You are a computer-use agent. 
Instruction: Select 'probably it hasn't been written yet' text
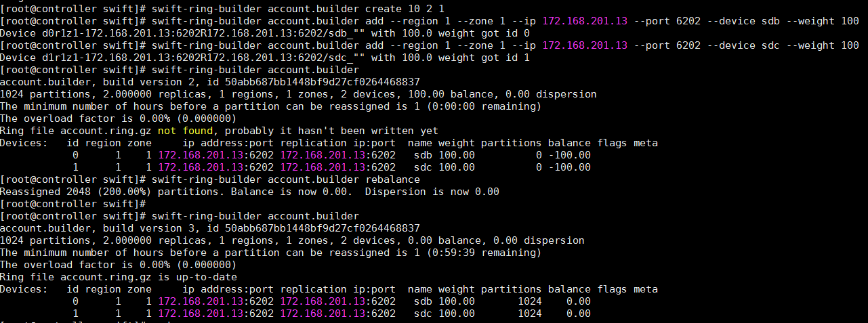point(331,131)
